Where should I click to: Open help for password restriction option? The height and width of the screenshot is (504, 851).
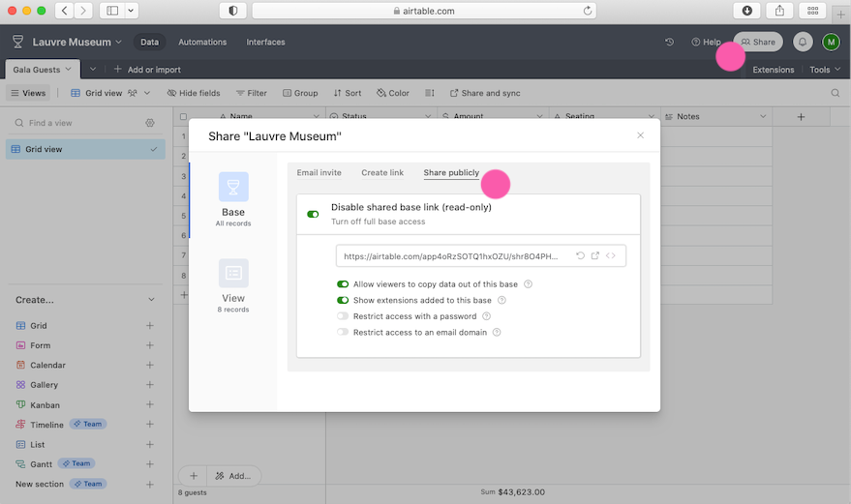487,316
